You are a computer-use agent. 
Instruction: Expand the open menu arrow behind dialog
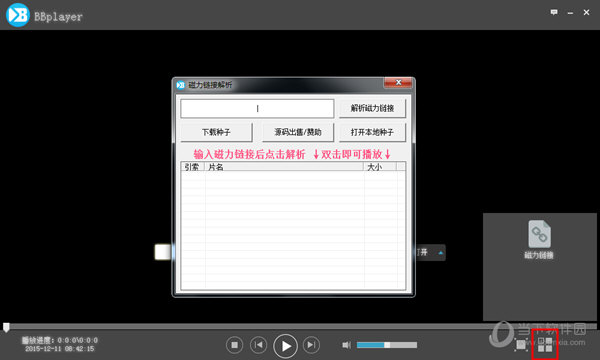pyautogui.click(x=441, y=253)
